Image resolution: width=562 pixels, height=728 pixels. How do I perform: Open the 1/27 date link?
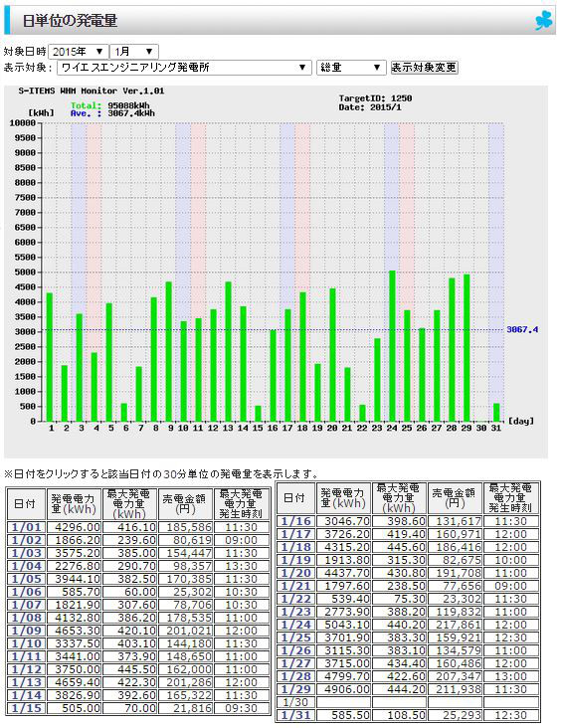(x=295, y=663)
